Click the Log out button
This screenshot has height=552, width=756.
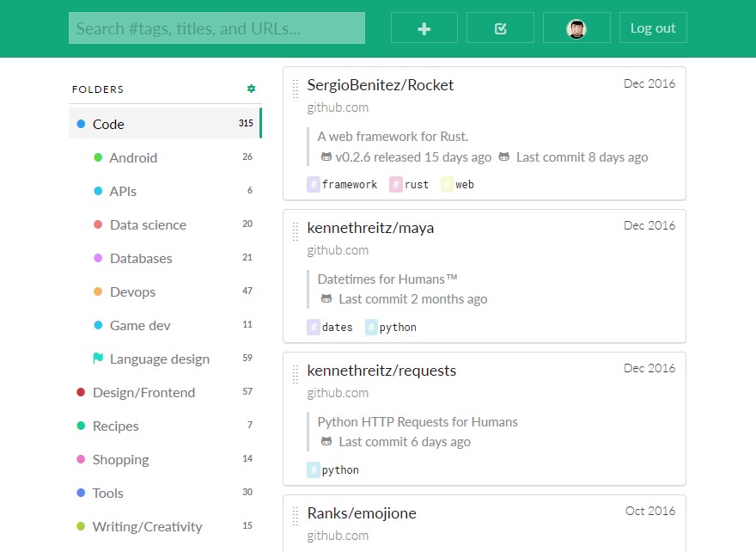tap(653, 28)
